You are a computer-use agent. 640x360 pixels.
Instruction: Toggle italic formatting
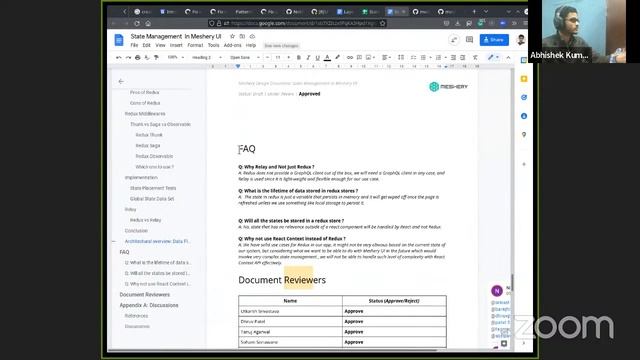[308, 58]
